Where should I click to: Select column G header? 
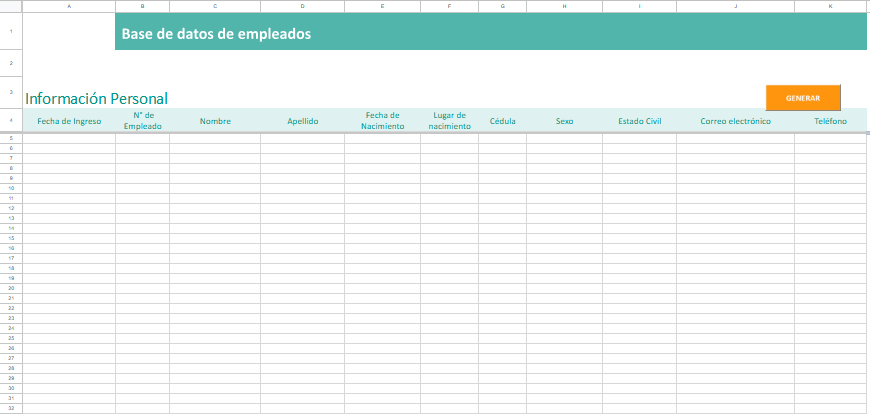pos(503,6)
